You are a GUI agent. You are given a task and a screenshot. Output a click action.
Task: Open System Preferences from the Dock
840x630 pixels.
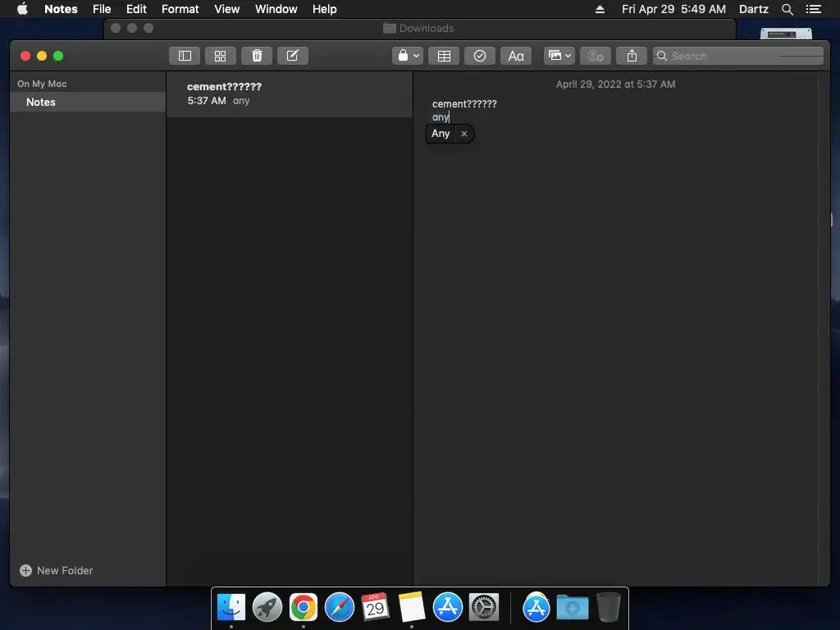484,608
